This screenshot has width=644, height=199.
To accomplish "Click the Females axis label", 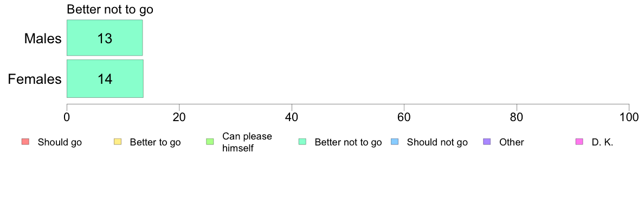I will pyautogui.click(x=35, y=79).
